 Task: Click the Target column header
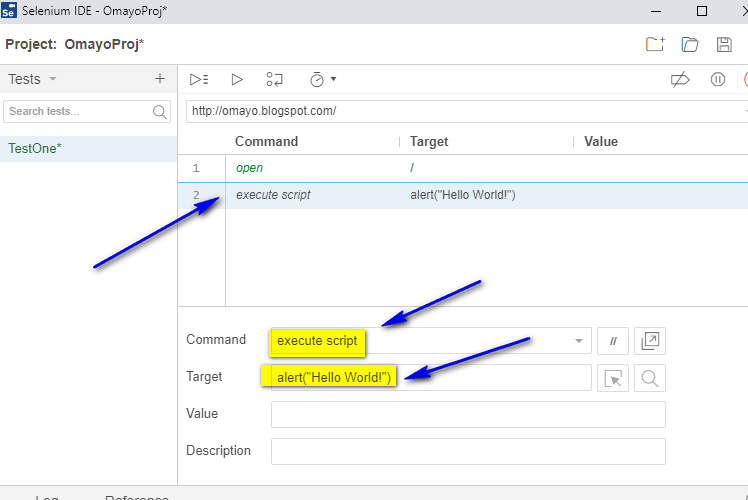pyautogui.click(x=429, y=141)
